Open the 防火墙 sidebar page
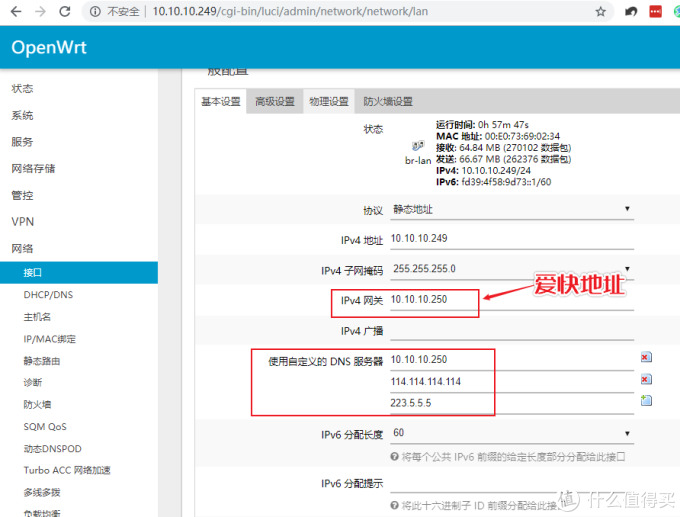This screenshot has width=680, height=517. coord(37,405)
